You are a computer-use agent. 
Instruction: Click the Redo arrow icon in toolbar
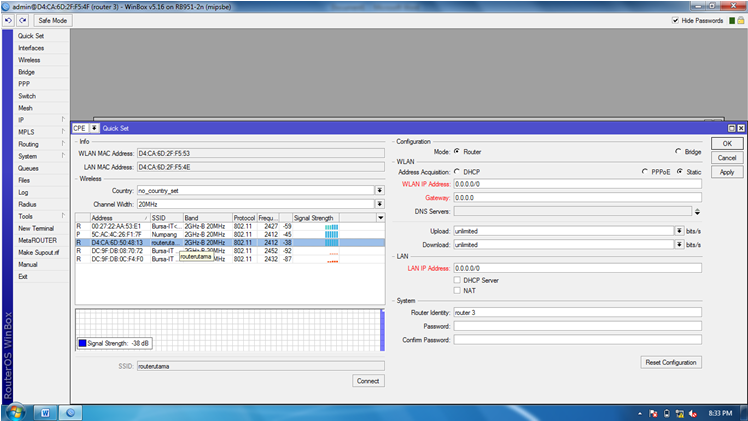click(23, 21)
